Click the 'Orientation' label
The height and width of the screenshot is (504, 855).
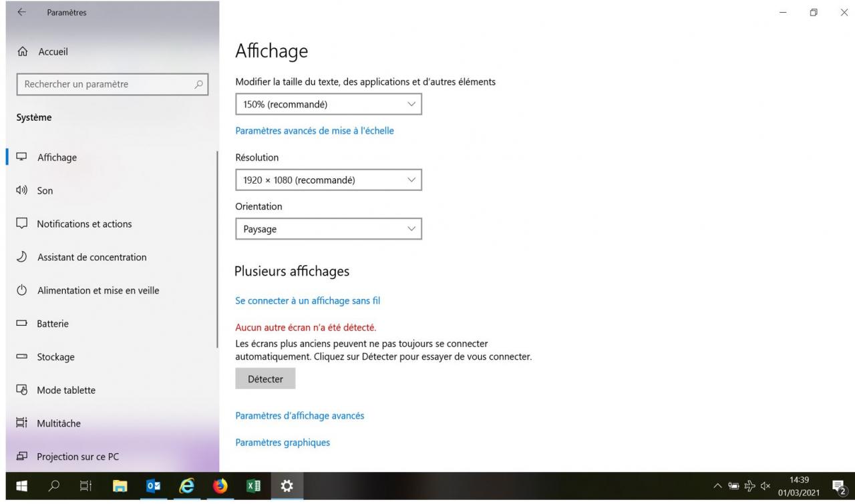tap(259, 207)
